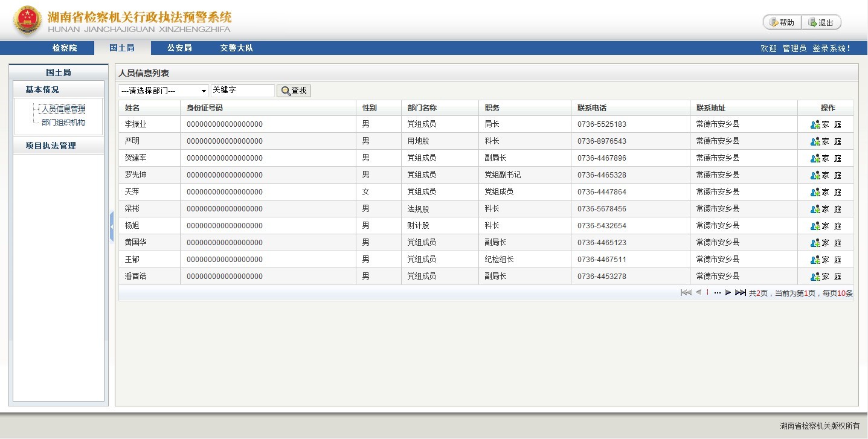
Task: Switch to the 检察院 tab
Action: point(65,48)
